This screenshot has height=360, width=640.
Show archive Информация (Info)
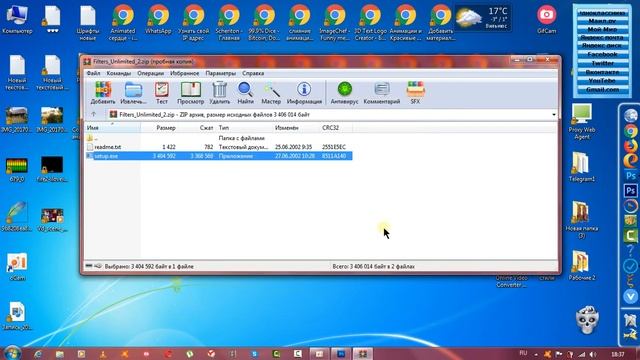pos(304,93)
